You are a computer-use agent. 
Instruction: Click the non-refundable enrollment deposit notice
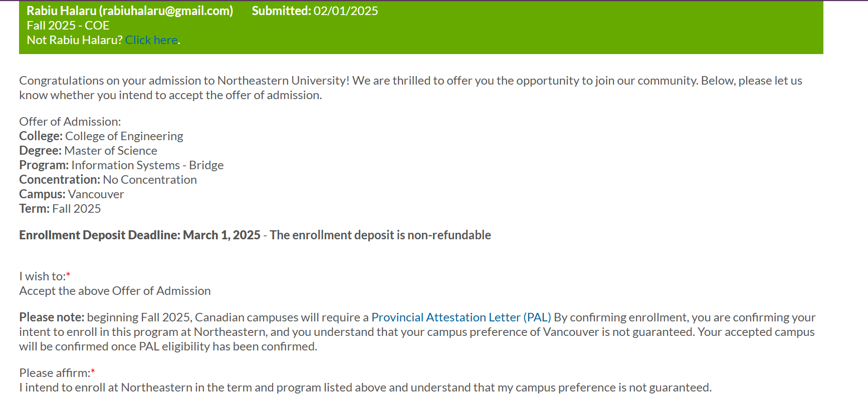pyautogui.click(x=380, y=235)
